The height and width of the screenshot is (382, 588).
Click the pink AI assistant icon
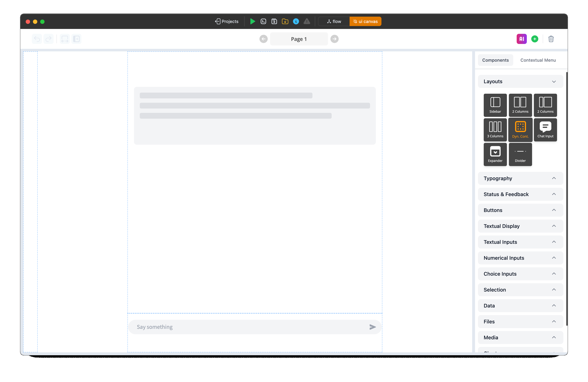pyautogui.click(x=521, y=39)
